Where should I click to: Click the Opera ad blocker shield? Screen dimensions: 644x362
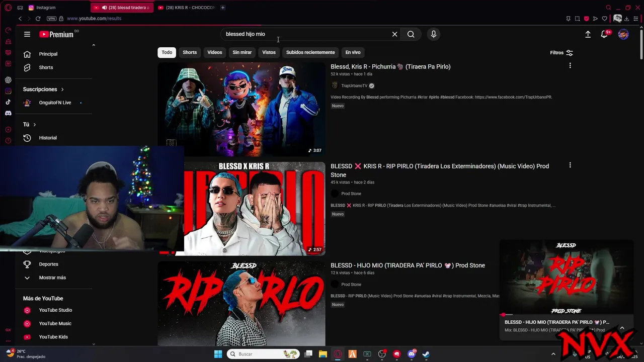pyautogui.click(x=586, y=19)
